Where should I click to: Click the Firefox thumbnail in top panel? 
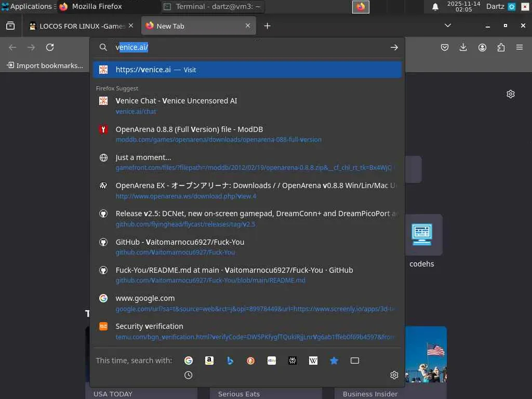point(361,7)
